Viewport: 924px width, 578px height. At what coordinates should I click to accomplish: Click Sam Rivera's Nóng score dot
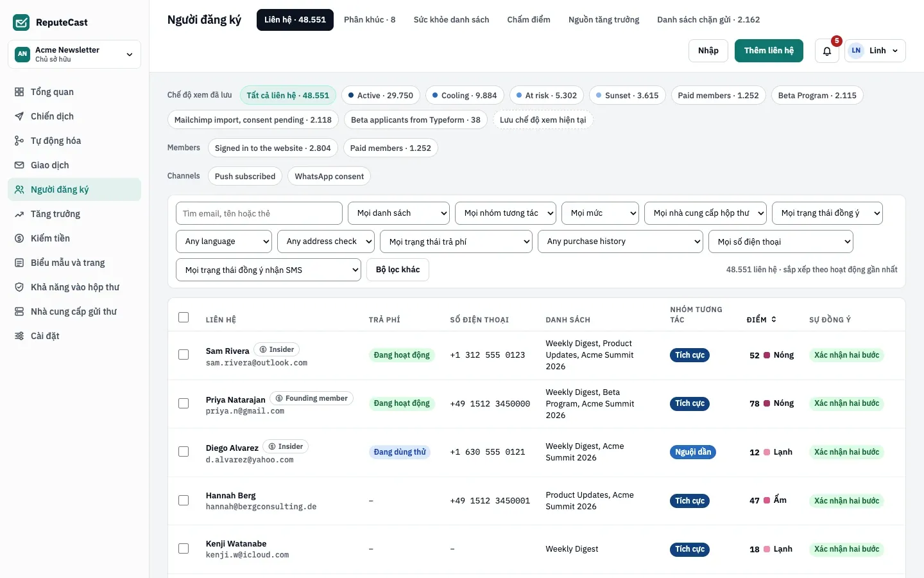[767, 355]
